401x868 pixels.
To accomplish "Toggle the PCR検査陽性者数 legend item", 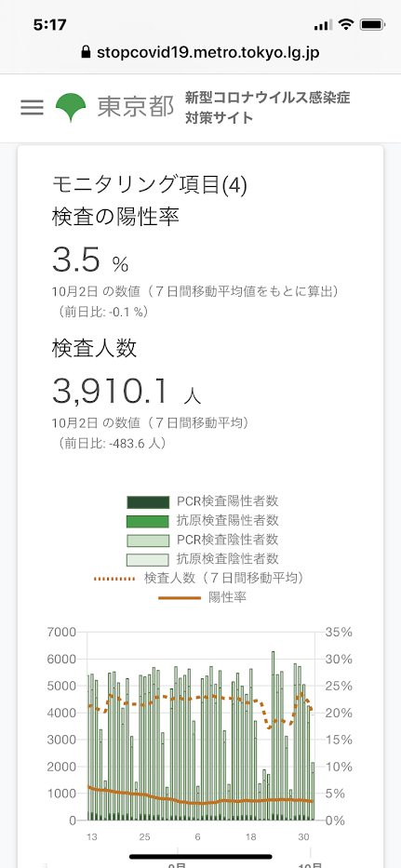I will pos(203,502).
